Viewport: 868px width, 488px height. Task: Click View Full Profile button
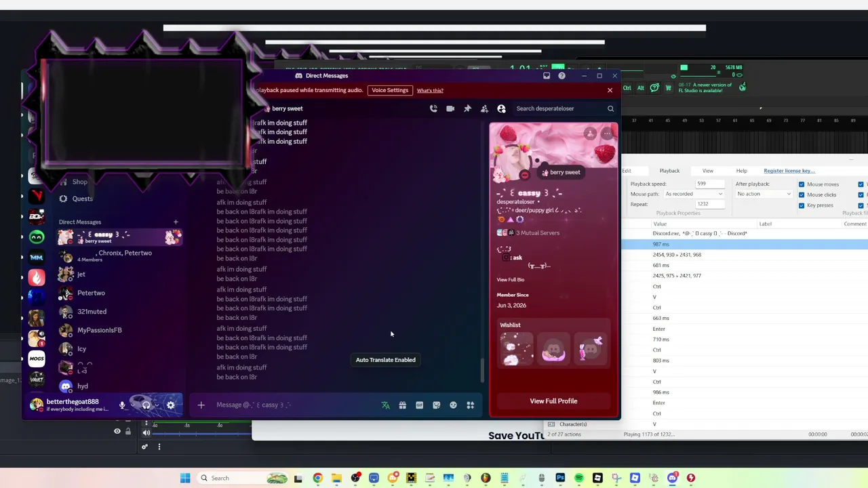click(553, 401)
